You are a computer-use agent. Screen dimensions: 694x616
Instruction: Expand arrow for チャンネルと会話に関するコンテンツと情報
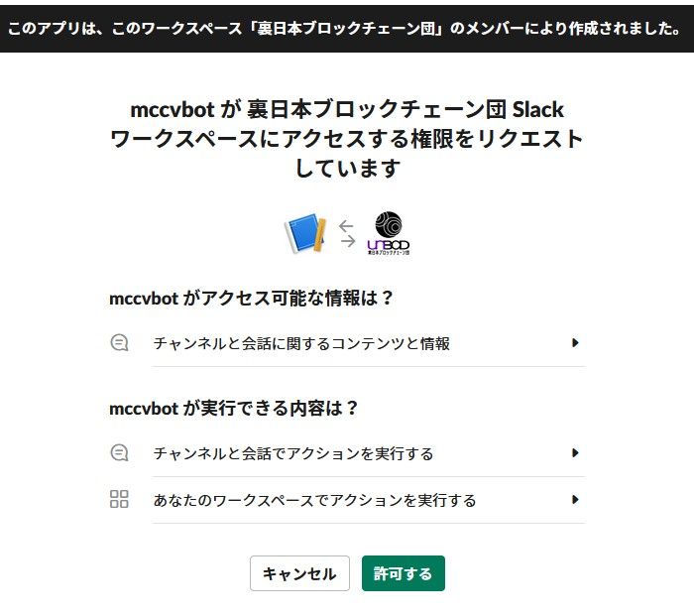[x=575, y=343]
